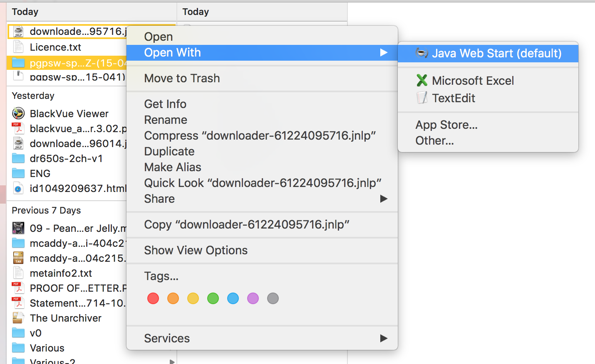
Task: Click the mcaddy TAR archive file icon
Action: click(18, 258)
